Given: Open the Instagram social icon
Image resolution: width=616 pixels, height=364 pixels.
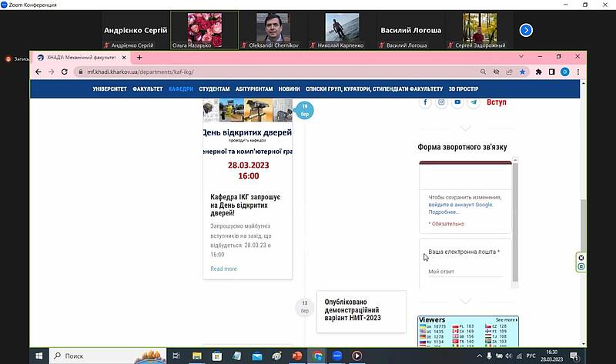Looking at the screenshot, I should click(x=442, y=102).
